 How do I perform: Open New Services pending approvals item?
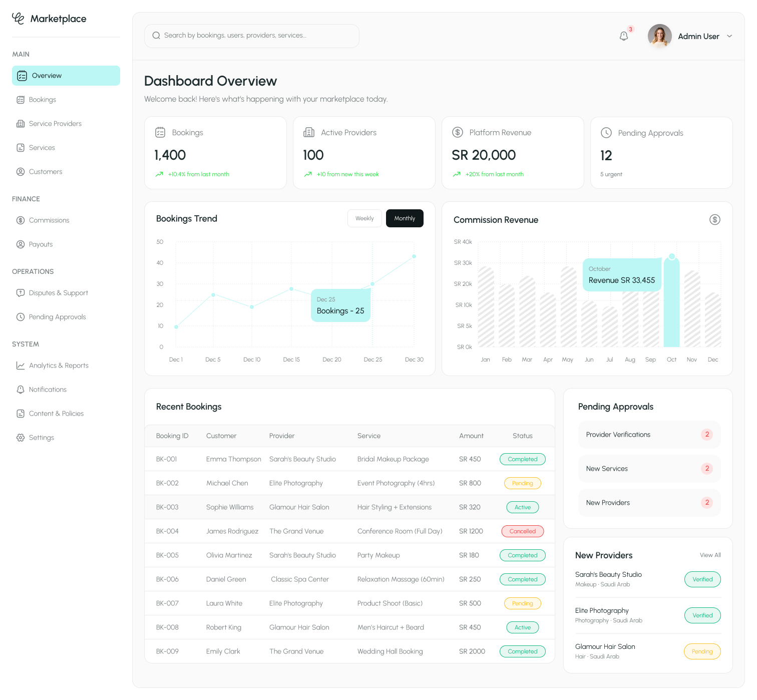coord(649,469)
